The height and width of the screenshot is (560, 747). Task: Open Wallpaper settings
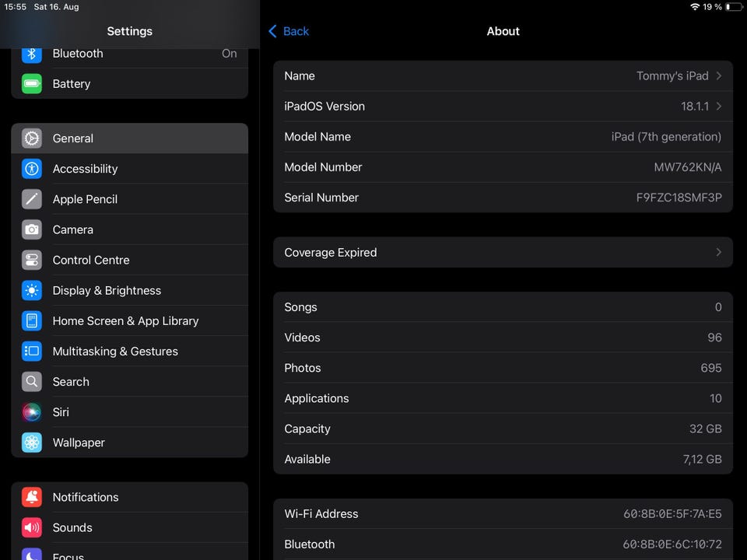pos(130,443)
